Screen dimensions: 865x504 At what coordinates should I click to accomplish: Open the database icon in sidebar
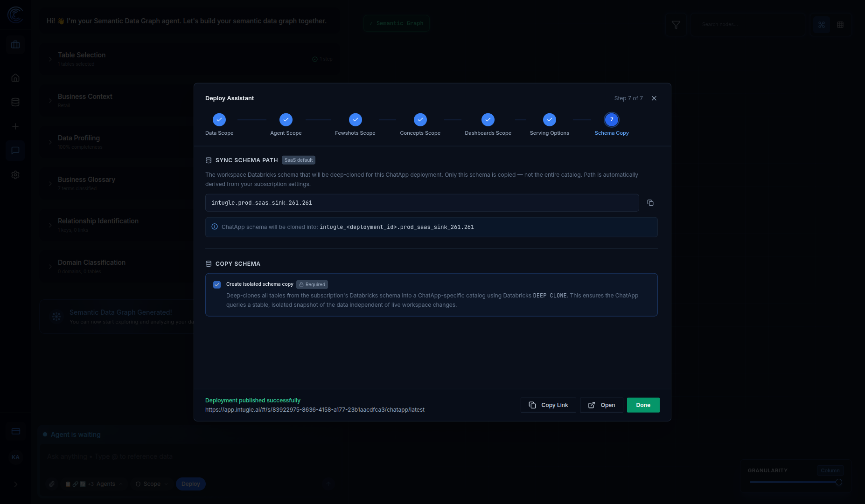tap(15, 102)
